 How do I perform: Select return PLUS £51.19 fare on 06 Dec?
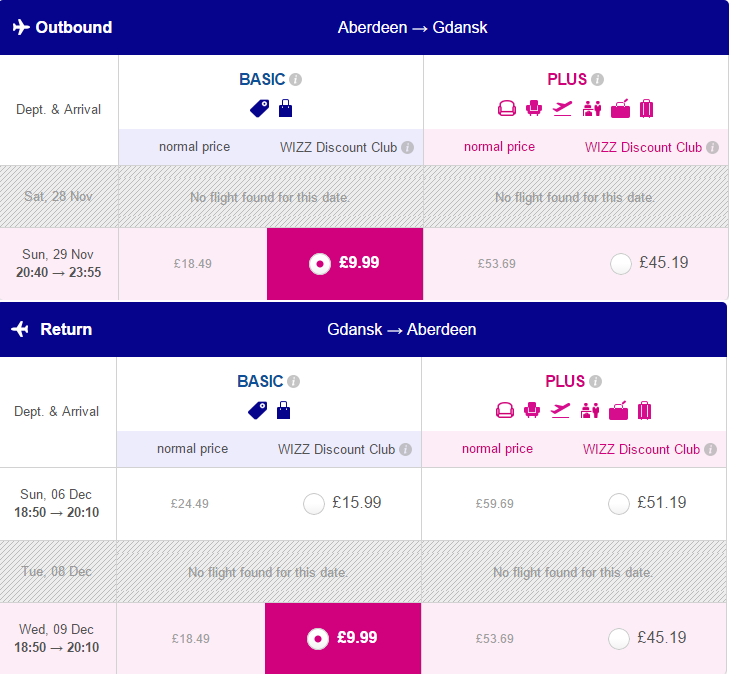pos(619,504)
